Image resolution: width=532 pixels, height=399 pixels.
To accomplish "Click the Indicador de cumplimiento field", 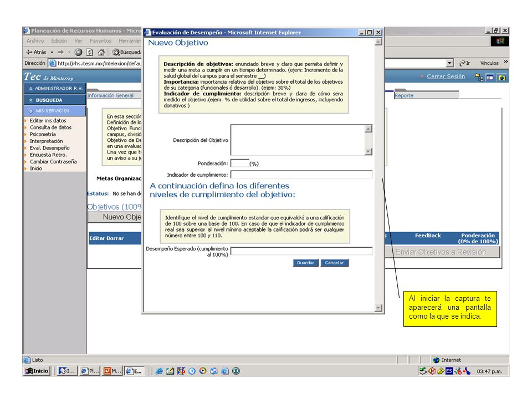I will 301,175.
